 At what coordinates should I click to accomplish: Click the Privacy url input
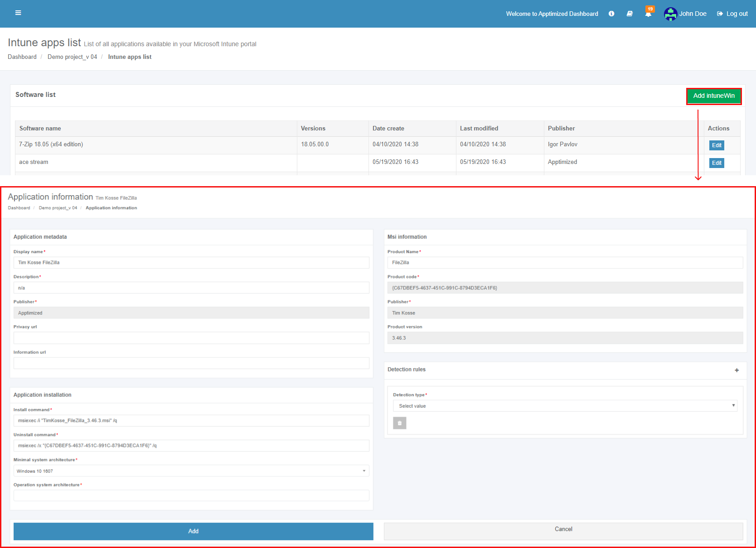click(191, 338)
